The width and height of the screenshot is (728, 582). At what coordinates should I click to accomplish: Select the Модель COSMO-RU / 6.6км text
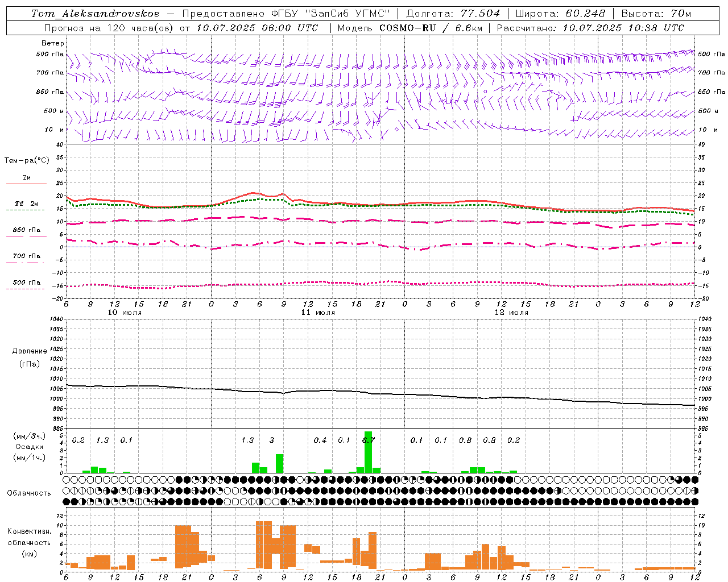click(410, 28)
